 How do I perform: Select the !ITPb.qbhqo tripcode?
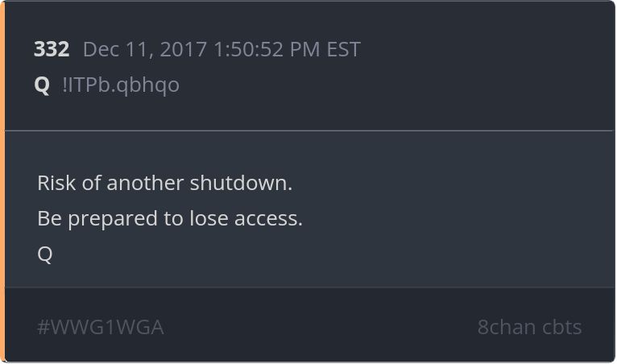point(121,85)
